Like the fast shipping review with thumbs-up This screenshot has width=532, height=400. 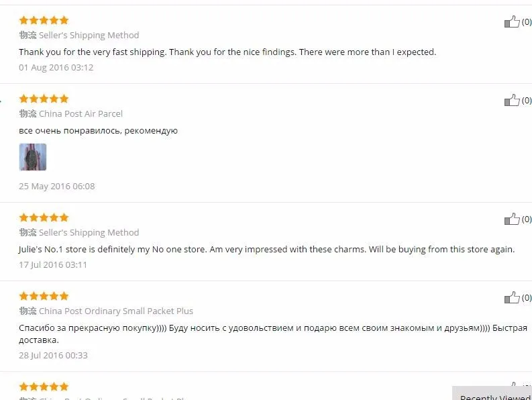tap(512, 21)
